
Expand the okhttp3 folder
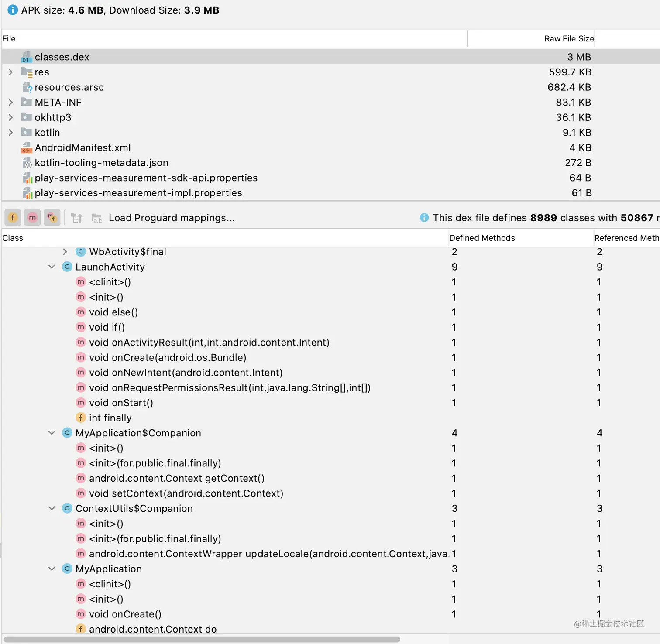point(10,117)
